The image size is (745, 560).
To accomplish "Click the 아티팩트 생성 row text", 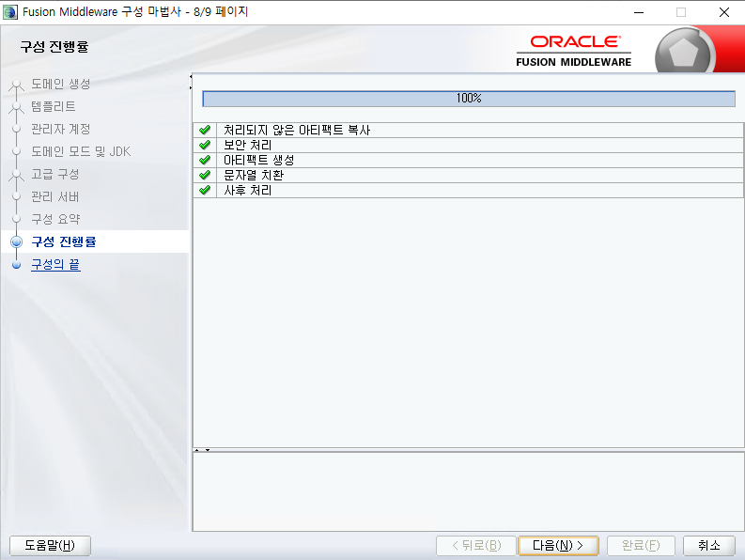I will tap(259, 160).
